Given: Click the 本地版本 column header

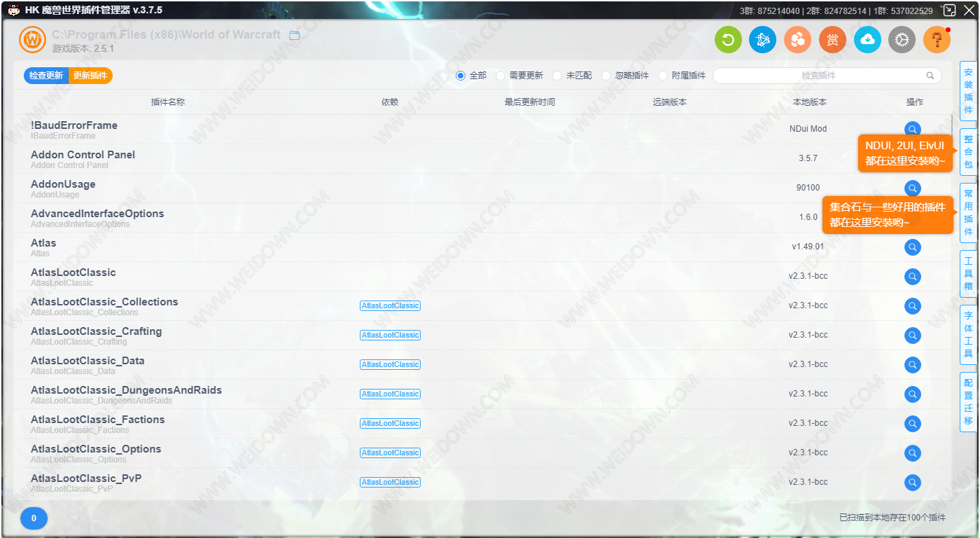Looking at the screenshot, I should pyautogui.click(x=809, y=102).
